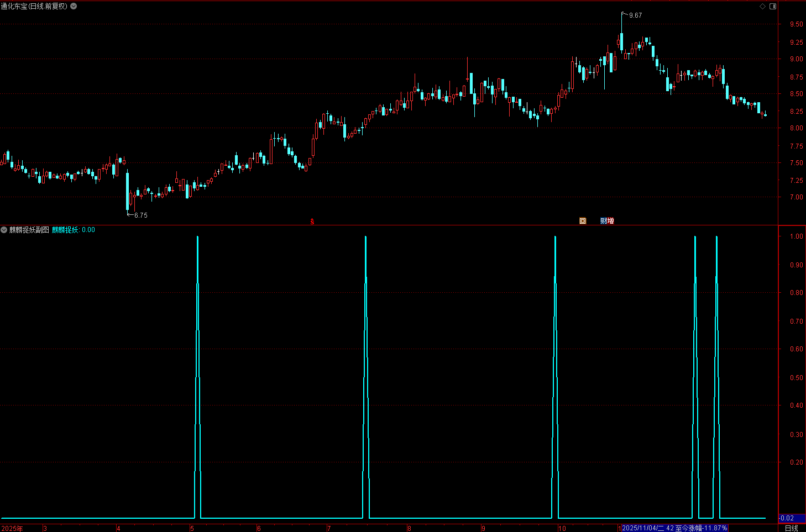Screen dimensions: 806x532
Task: Click the -0.02 highlighted axis value
Action: coord(792,518)
